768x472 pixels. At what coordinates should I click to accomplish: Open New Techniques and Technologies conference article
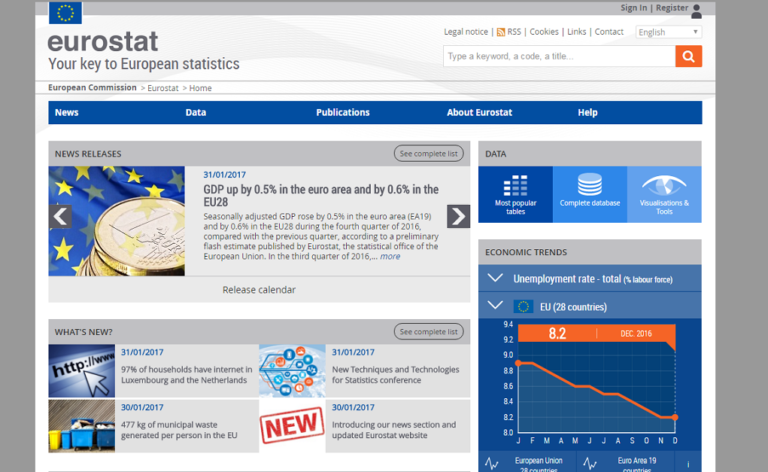point(396,375)
